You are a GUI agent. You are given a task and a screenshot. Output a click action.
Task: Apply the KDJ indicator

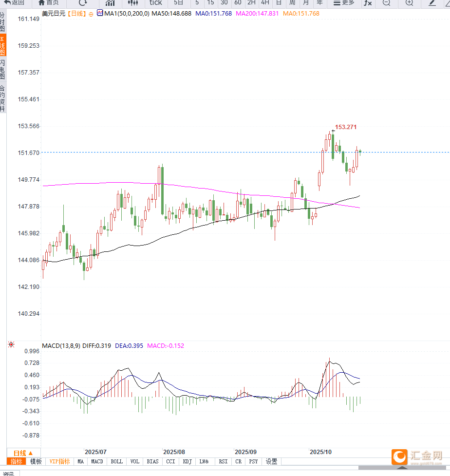click(x=187, y=461)
